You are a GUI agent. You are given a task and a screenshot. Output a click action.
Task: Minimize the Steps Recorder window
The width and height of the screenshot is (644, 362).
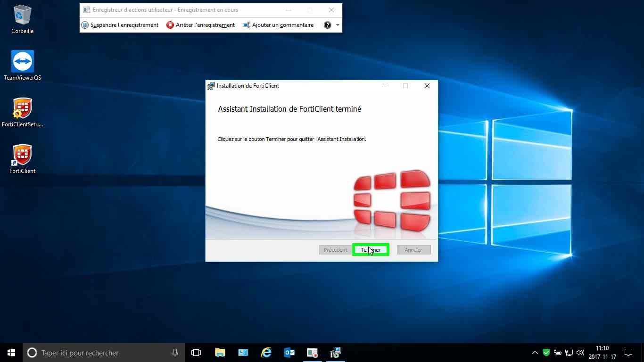(289, 10)
